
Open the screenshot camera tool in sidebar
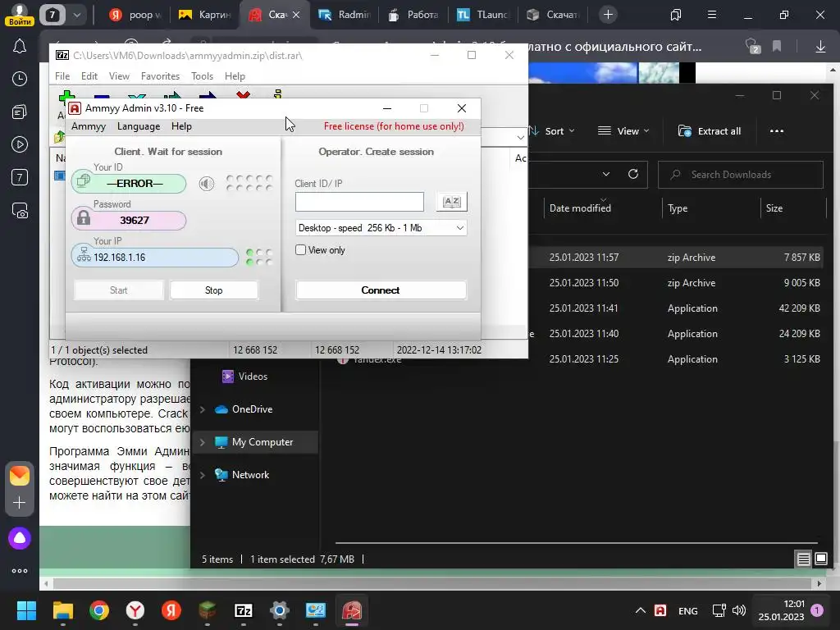[x=20, y=211]
